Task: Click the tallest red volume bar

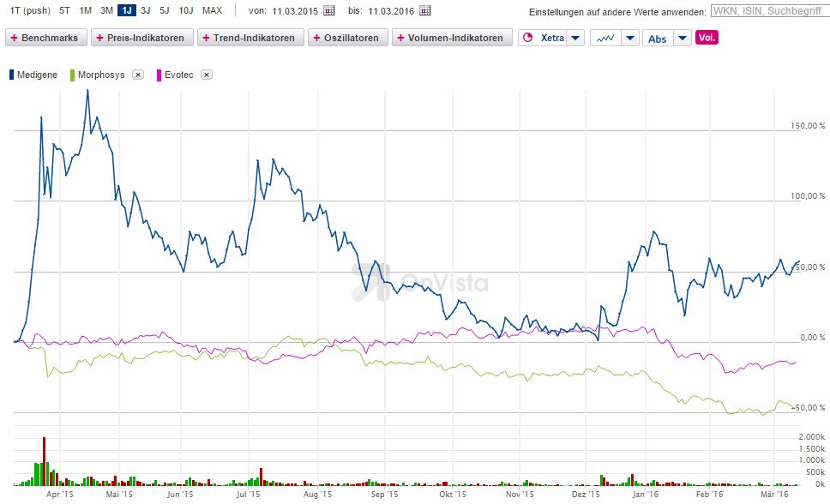Action: point(45,461)
